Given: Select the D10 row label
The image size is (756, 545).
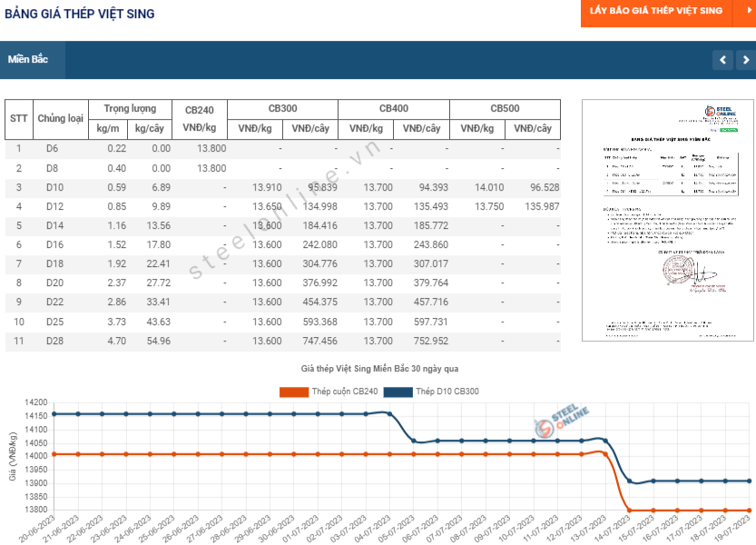Looking at the screenshot, I should [x=55, y=188].
